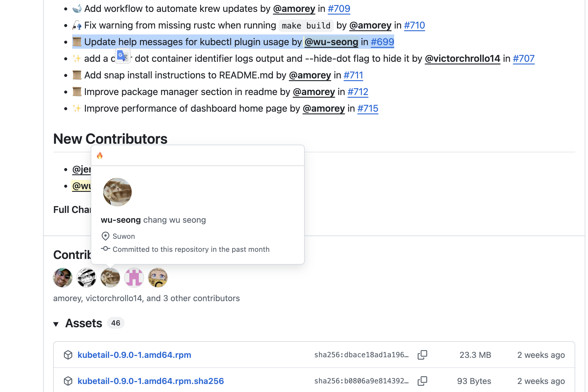Copy sha256 of the .rpm.sha256 asset
Image resolution: width=588 pixels, height=392 pixels.
pos(422,381)
